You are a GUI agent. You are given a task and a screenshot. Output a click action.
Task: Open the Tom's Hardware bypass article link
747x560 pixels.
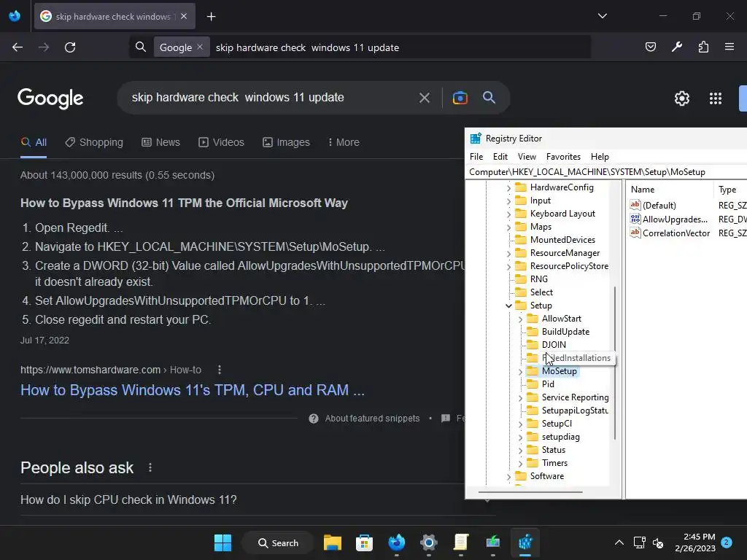(x=193, y=390)
